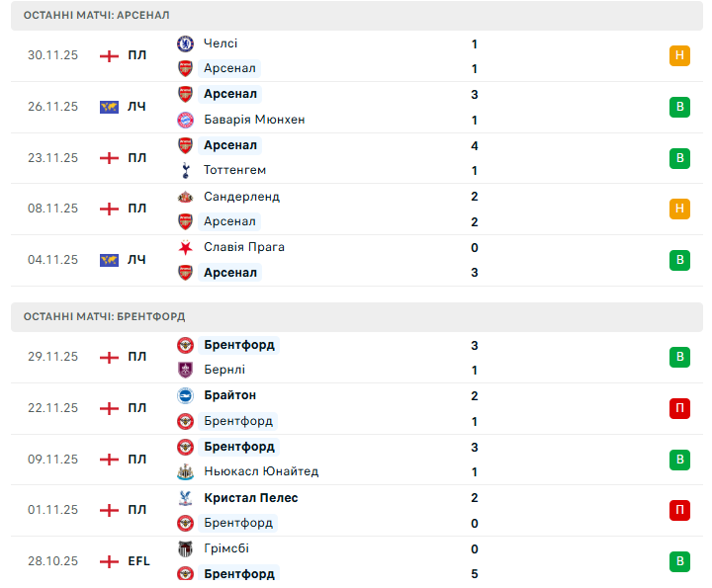
Task: Click the ОСТАННІ МАТЧІ: БРЕНТФОРД section header
Action: click(x=105, y=316)
